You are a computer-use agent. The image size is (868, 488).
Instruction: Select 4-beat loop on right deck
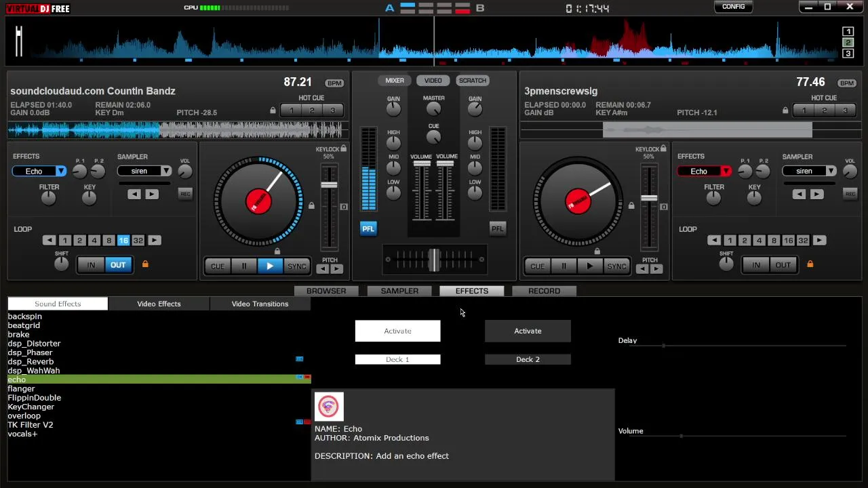tap(759, 241)
